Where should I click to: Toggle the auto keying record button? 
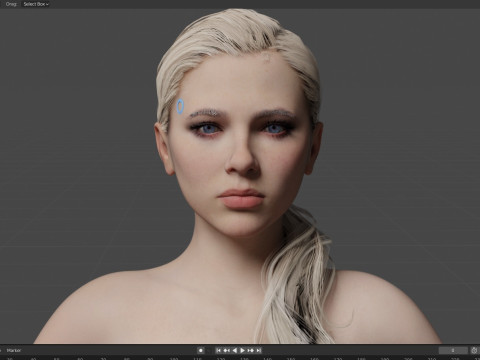(201, 350)
